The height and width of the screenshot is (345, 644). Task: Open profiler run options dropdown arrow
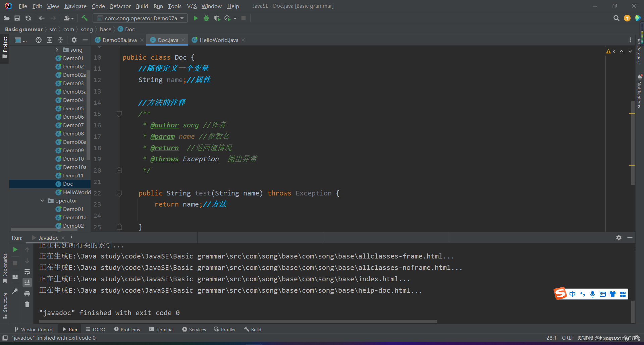(x=235, y=18)
